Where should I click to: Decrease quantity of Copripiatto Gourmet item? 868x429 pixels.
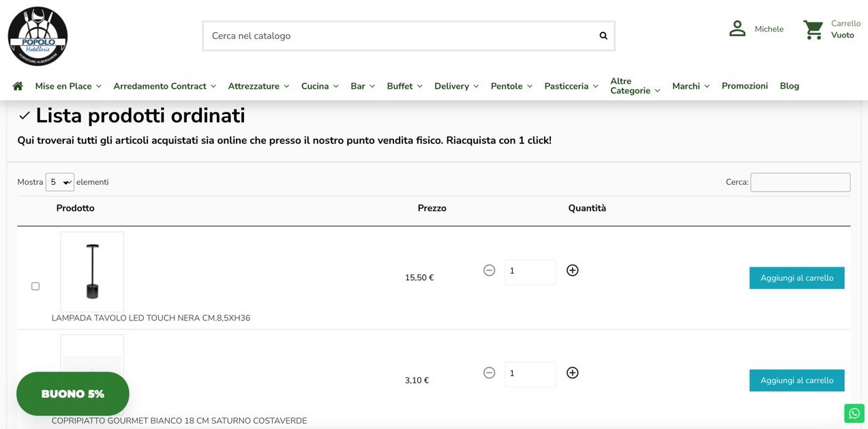click(x=489, y=373)
